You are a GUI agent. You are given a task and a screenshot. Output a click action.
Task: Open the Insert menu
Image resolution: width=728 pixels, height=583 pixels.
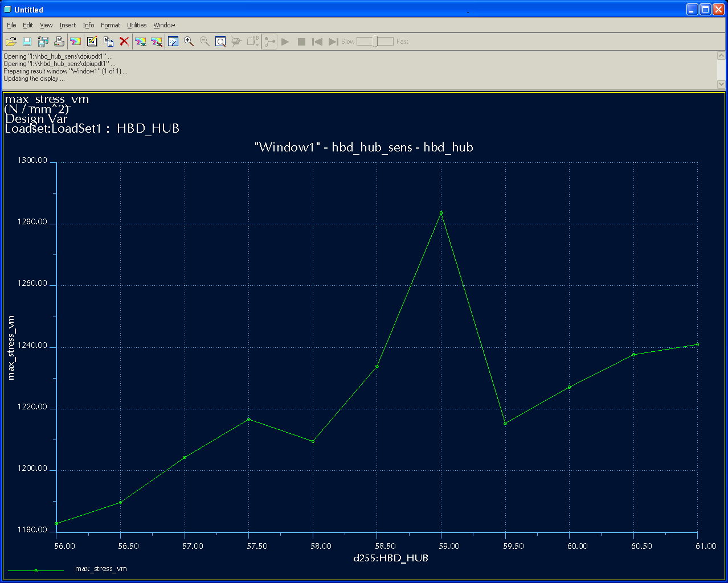(67, 25)
